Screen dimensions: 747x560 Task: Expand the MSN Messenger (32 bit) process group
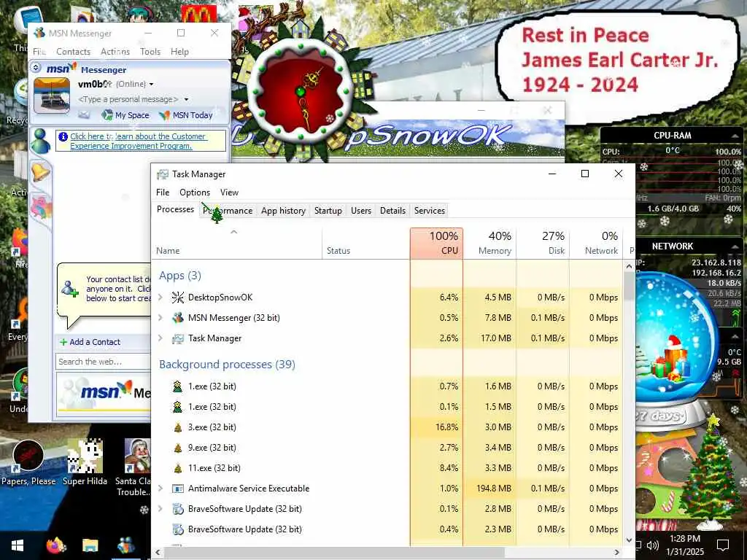tap(160, 318)
